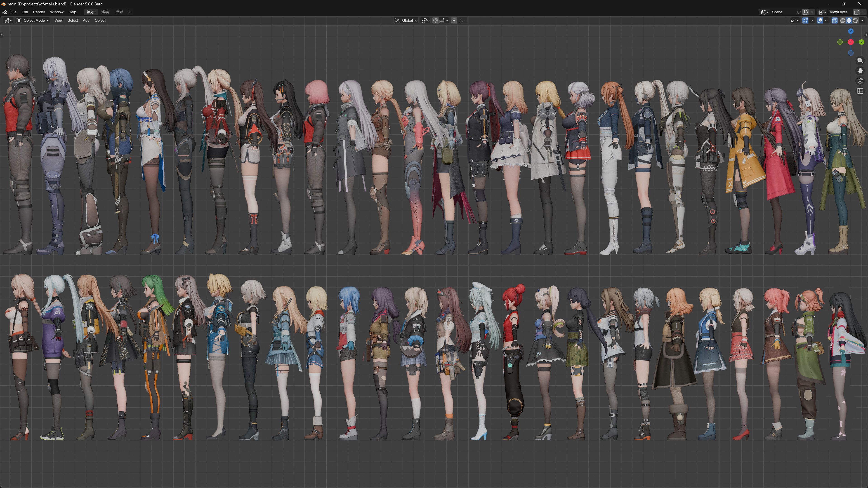Select material preview shading sphere

click(855, 21)
